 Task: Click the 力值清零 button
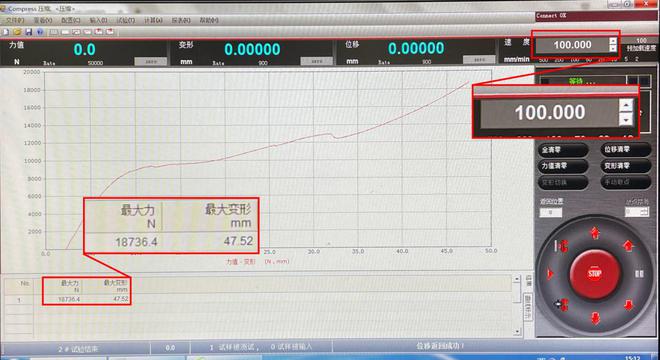563,166
